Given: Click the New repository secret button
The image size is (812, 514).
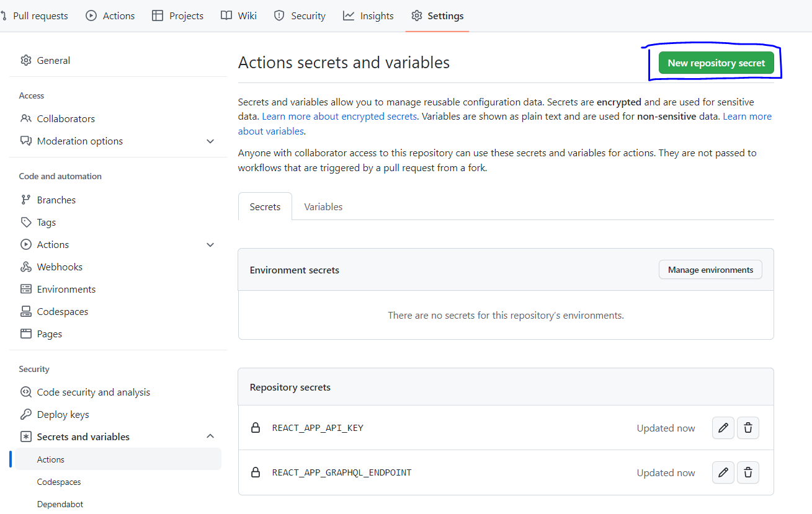Looking at the screenshot, I should point(716,63).
